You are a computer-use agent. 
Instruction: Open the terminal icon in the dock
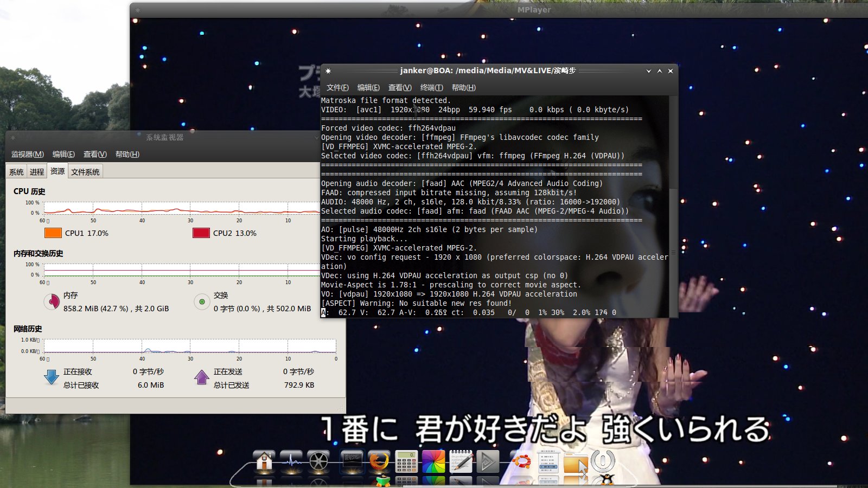tap(352, 461)
